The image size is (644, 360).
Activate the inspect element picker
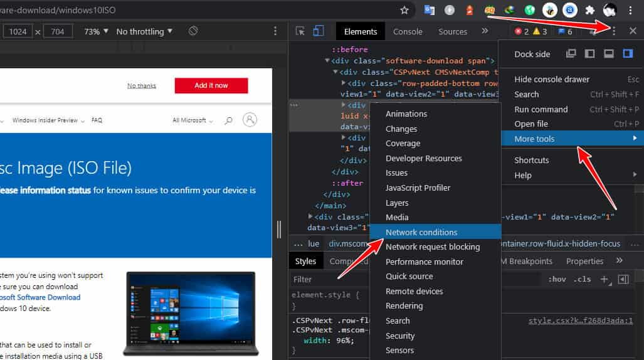tap(300, 31)
